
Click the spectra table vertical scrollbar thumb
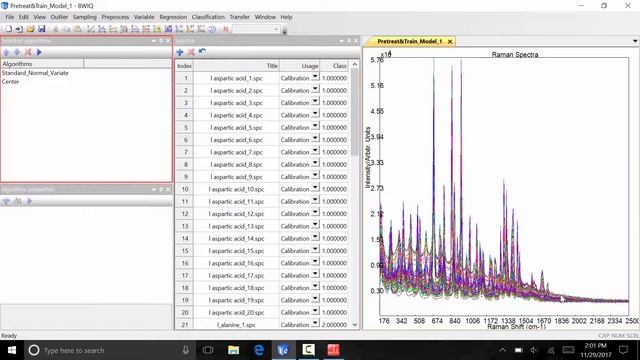pyautogui.click(x=354, y=111)
